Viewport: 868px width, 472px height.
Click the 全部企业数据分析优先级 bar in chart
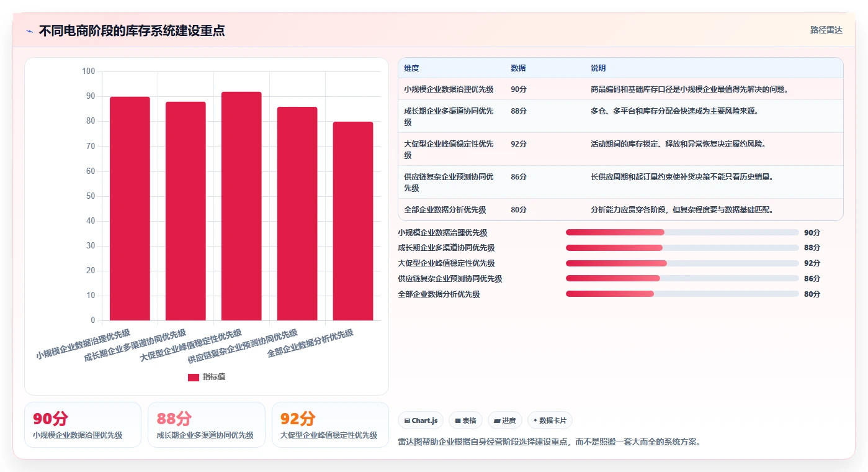click(353, 221)
